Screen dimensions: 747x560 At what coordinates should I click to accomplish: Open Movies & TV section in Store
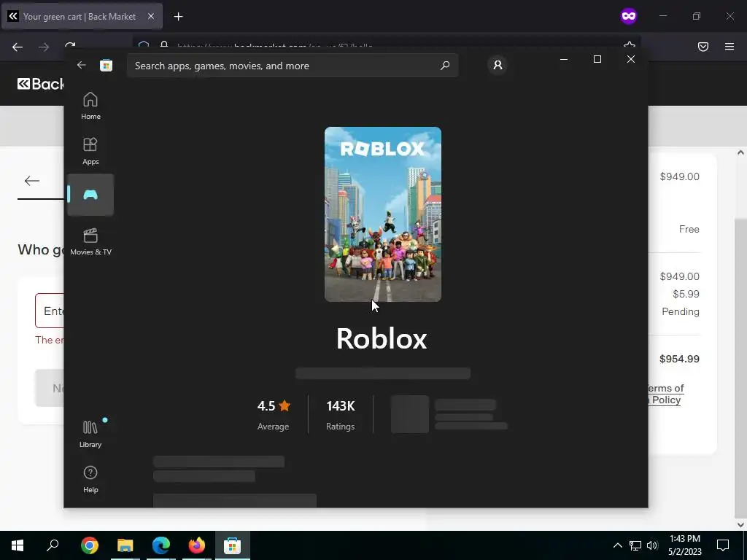coord(90,242)
